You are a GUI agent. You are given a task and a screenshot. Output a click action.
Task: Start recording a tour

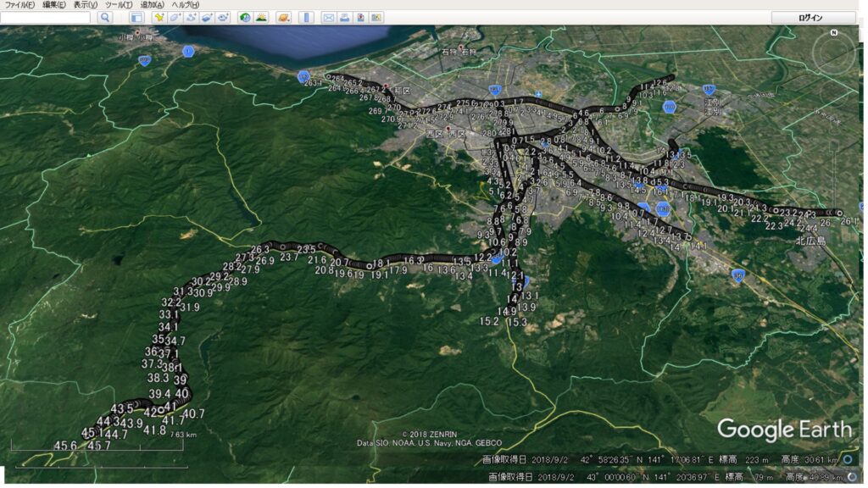(x=223, y=17)
